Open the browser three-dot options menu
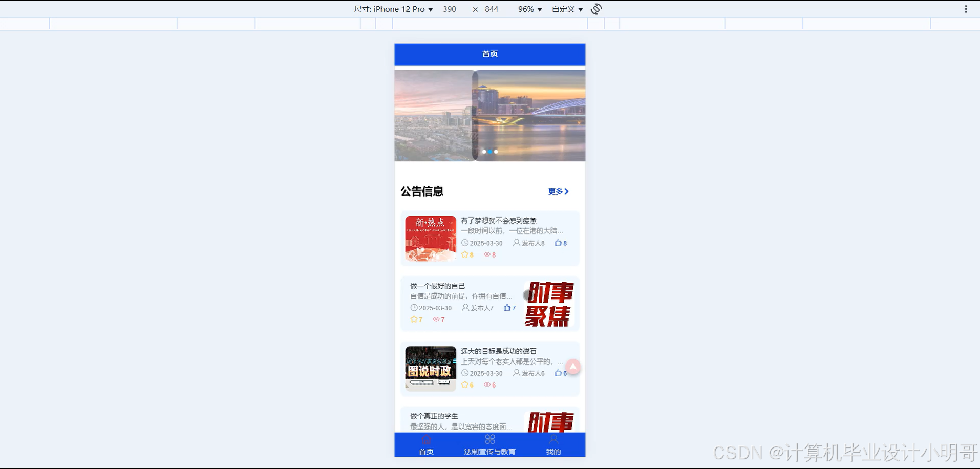The width and height of the screenshot is (980, 469). click(966, 9)
